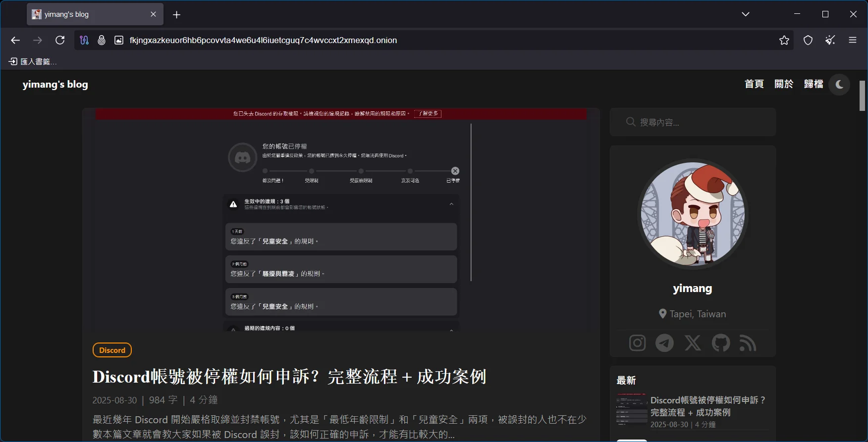This screenshot has width=868, height=442.
Task: Go to 首頁 in the navigation
Action: click(754, 84)
